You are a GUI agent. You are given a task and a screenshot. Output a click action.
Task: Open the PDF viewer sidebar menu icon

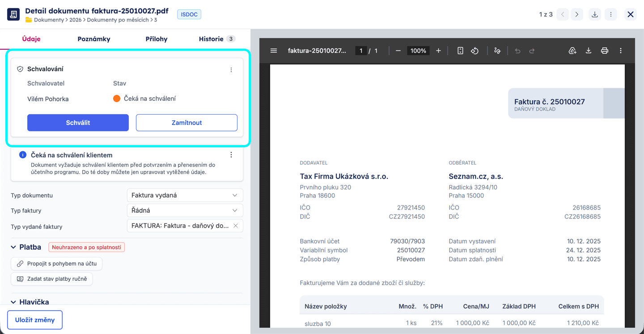[274, 51]
